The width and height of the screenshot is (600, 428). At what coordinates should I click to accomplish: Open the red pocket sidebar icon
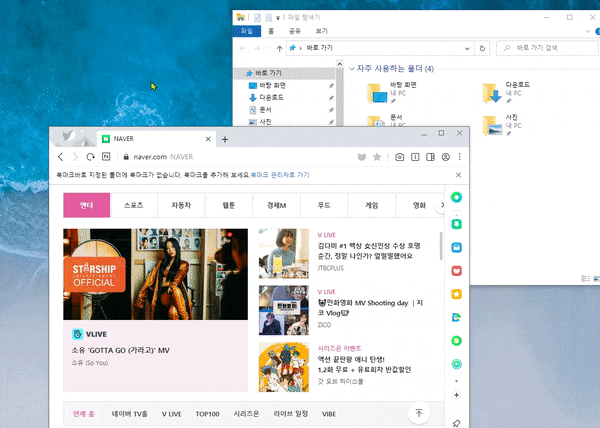point(457,271)
